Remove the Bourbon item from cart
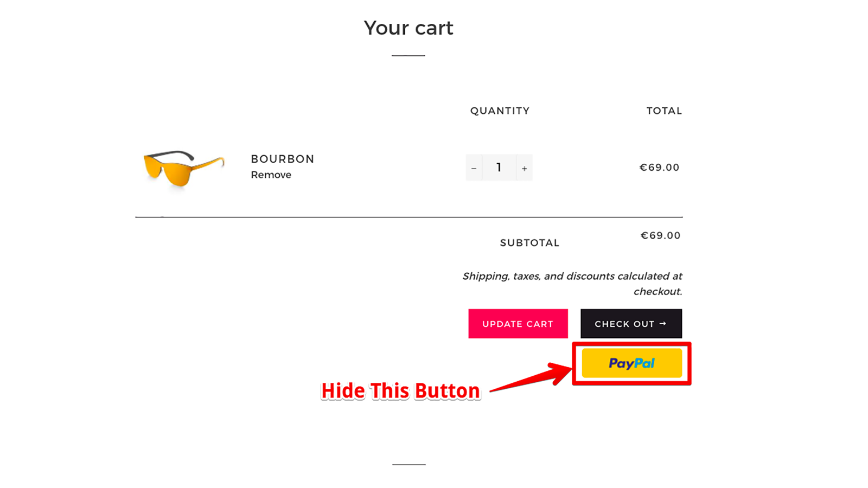Viewport: 868px width, 488px height. tap(271, 175)
